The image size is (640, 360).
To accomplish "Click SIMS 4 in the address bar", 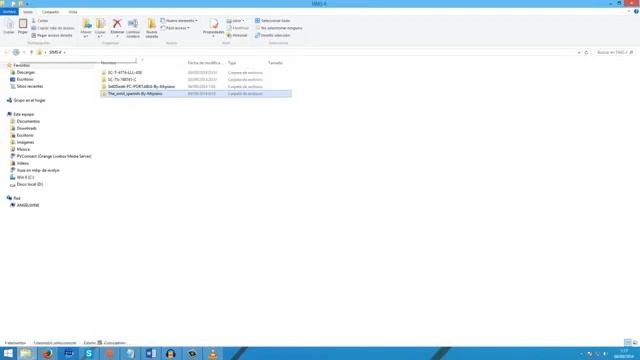I will (x=55, y=52).
